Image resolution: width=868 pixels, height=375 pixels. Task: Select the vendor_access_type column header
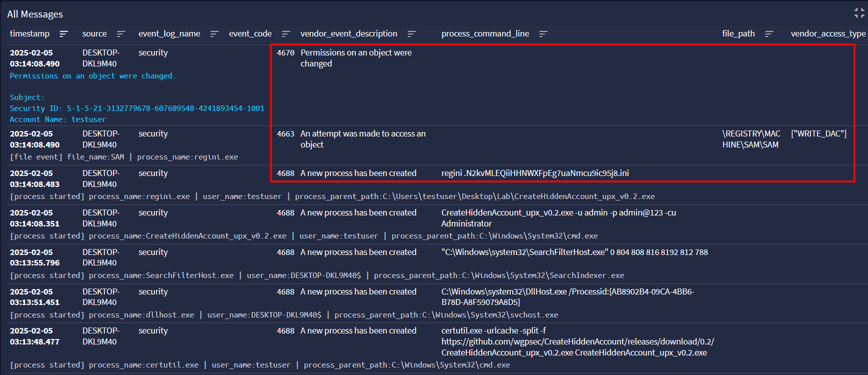(828, 33)
